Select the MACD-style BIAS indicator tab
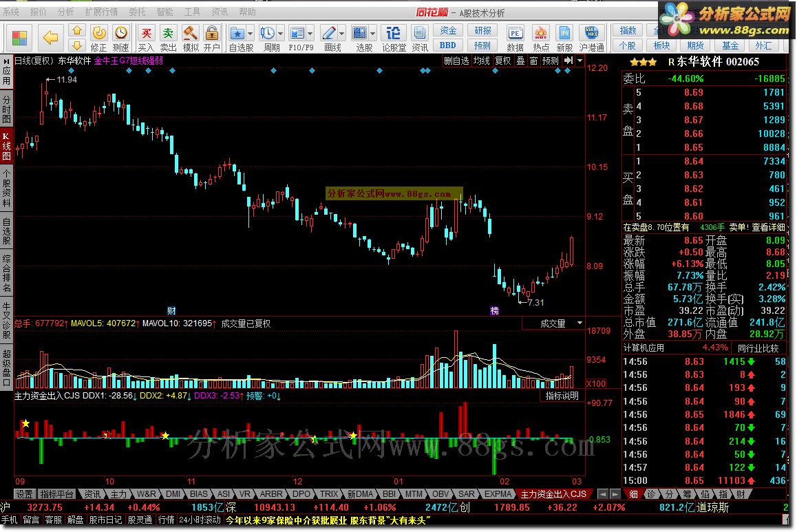The width and height of the screenshot is (797, 532). [x=199, y=494]
